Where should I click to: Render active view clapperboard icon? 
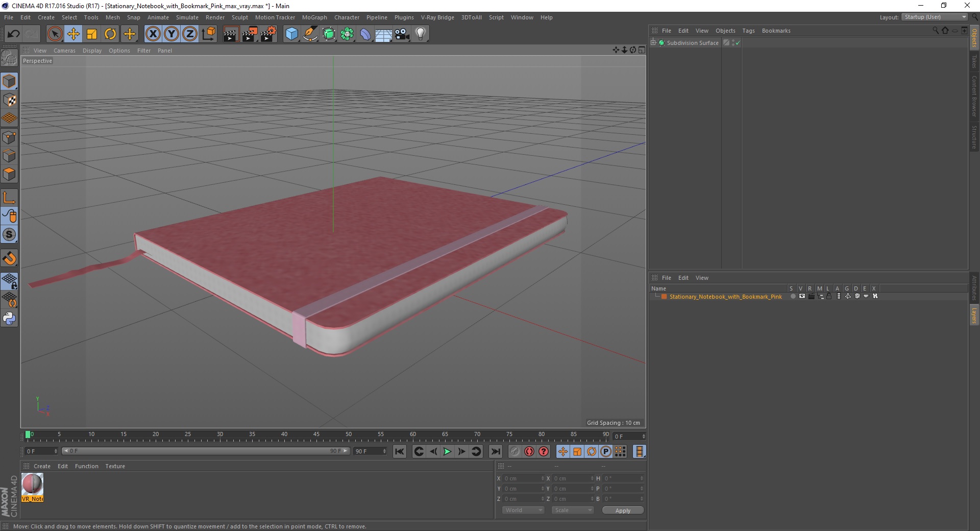pyautogui.click(x=231, y=34)
